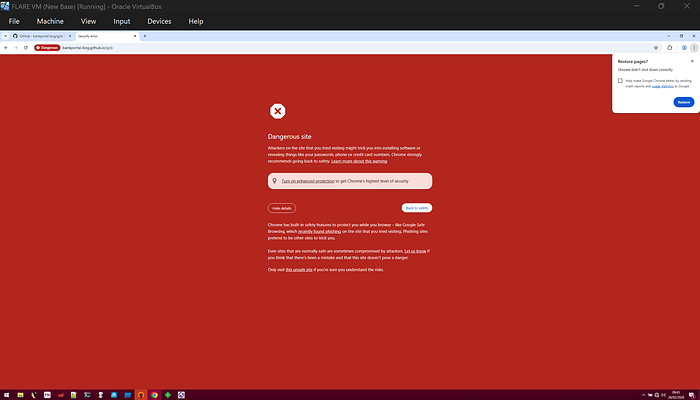700x400 pixels.
Task: Click the Let us know link
Action: (x=415, y=251)
